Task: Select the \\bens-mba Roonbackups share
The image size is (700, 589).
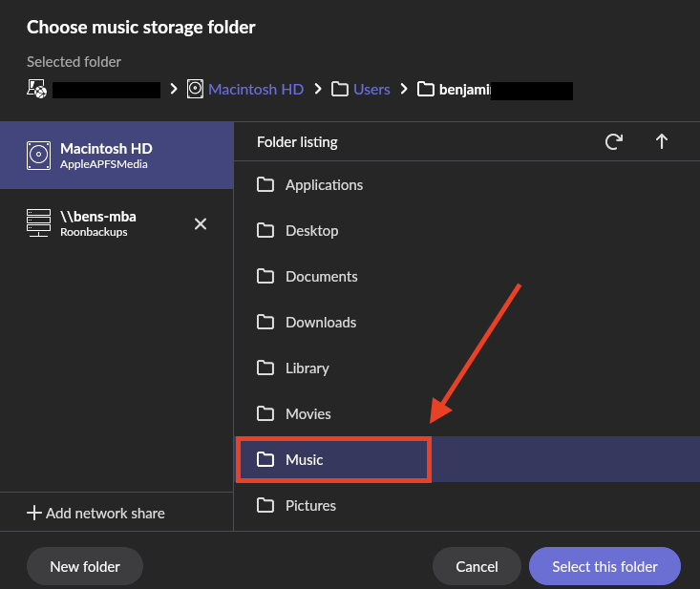Action: 117,223
